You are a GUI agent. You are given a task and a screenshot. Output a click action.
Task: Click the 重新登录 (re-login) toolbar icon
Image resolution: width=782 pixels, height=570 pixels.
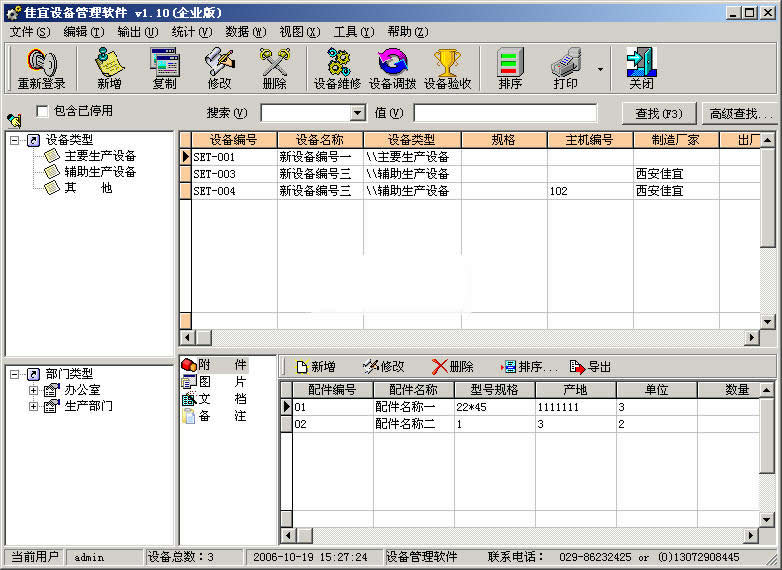[41, 68]
